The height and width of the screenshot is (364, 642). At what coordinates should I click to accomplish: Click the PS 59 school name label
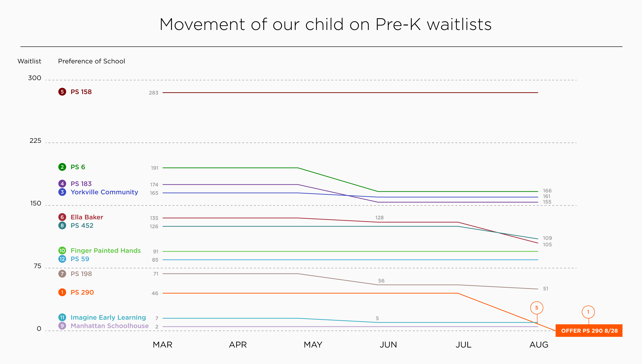pos(80,259)
